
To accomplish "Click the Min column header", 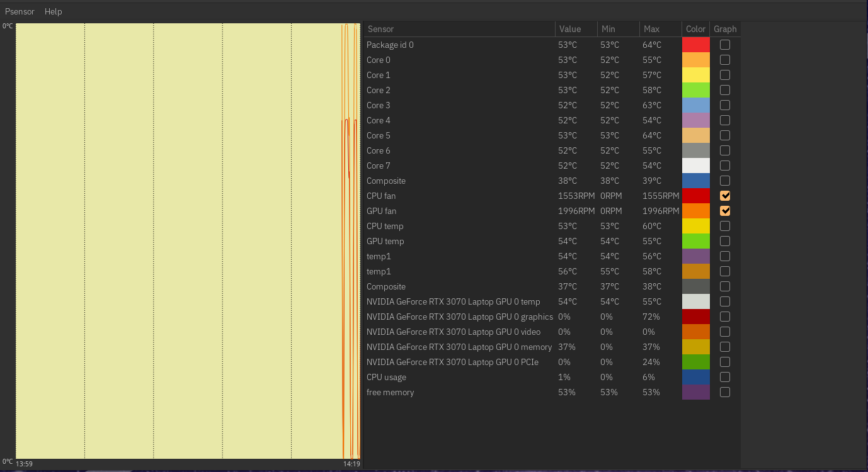I will 617,29.
